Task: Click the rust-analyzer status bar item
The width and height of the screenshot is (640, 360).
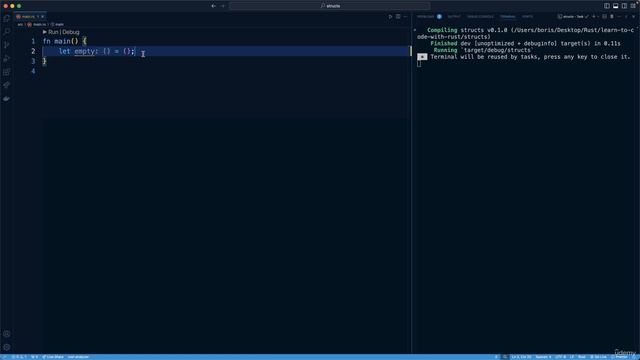Action: tap(78, 357)
